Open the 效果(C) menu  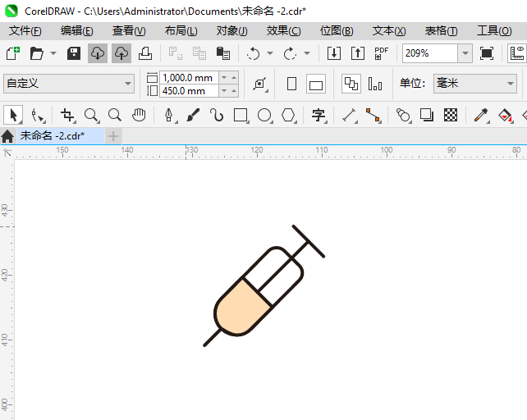click(284, 31)
